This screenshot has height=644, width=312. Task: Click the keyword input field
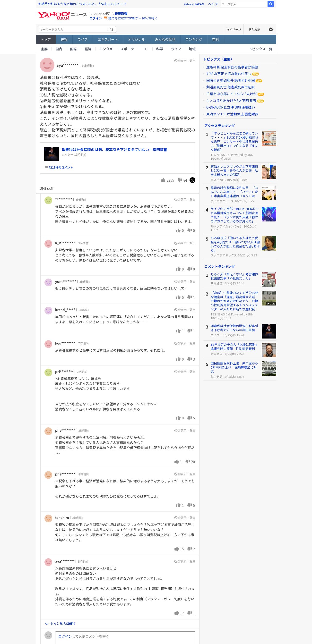pos(73,29)
